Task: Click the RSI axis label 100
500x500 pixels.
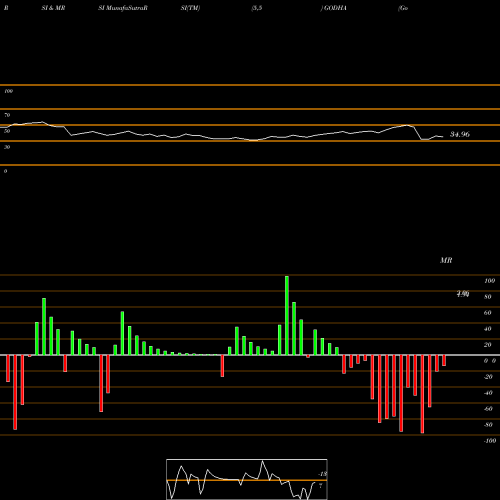Action: (8, 91)
